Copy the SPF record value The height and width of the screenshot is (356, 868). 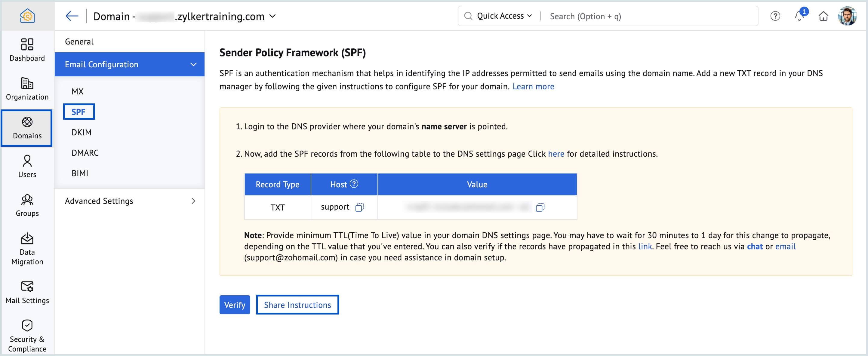click(x=540, y=207)
